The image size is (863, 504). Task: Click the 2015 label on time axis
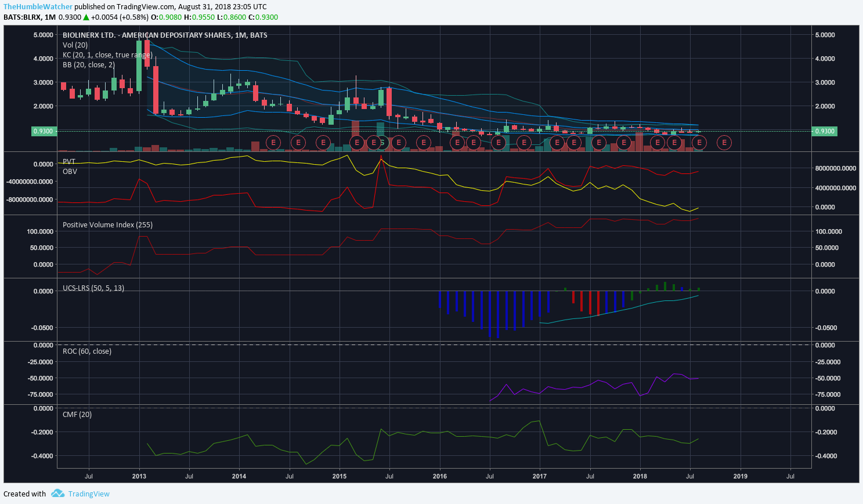[340, 476]
